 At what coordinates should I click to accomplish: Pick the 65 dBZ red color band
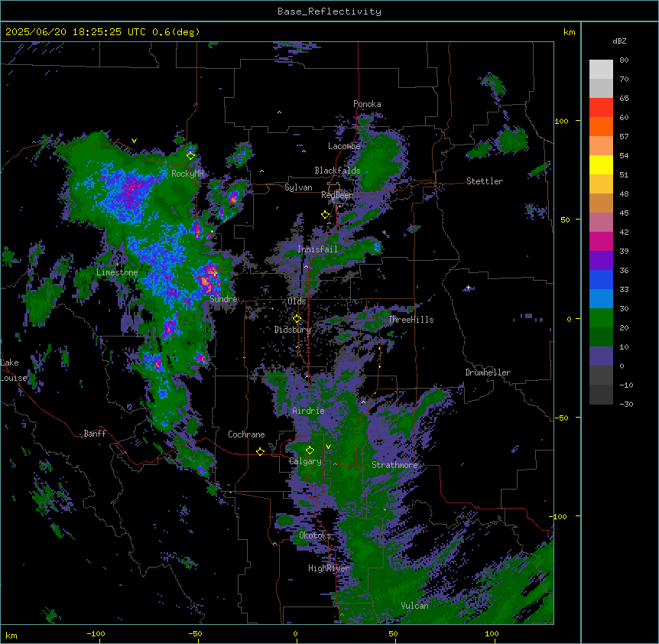601,108
